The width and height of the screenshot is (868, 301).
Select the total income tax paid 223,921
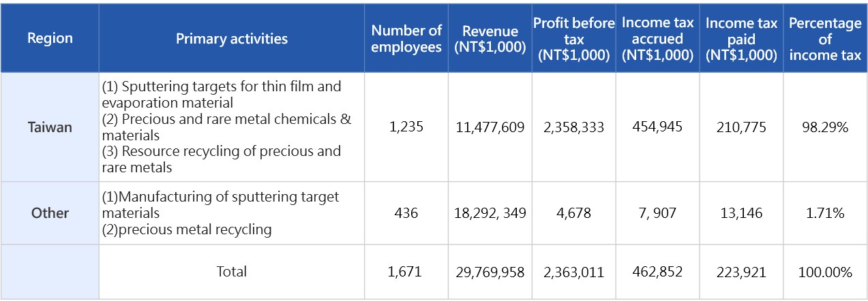741,272
